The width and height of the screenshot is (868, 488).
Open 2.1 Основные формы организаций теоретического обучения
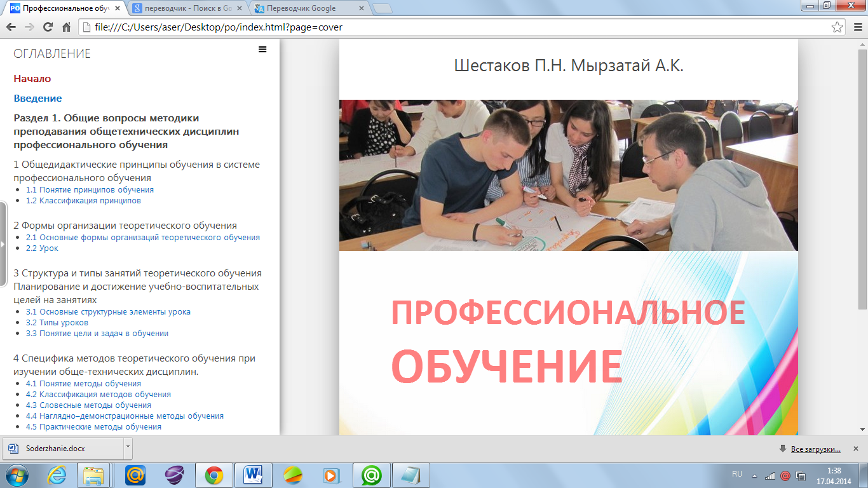point(143,238)
